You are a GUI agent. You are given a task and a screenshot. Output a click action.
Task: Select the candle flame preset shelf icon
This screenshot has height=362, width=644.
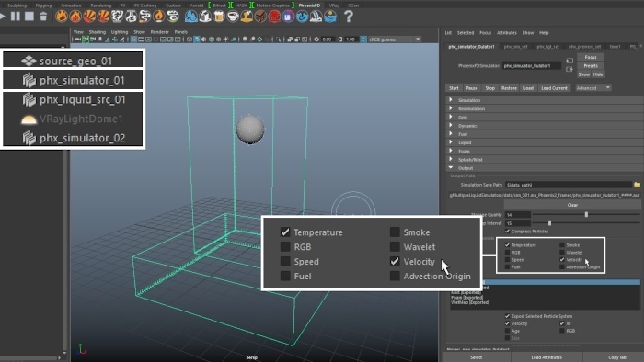159,17
